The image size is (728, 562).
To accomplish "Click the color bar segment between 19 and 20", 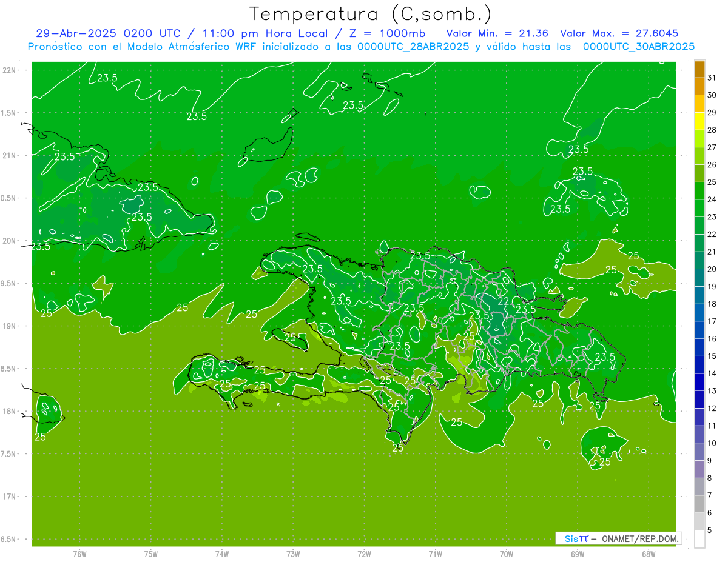I will pyautogui.click(x=699, y=278).
